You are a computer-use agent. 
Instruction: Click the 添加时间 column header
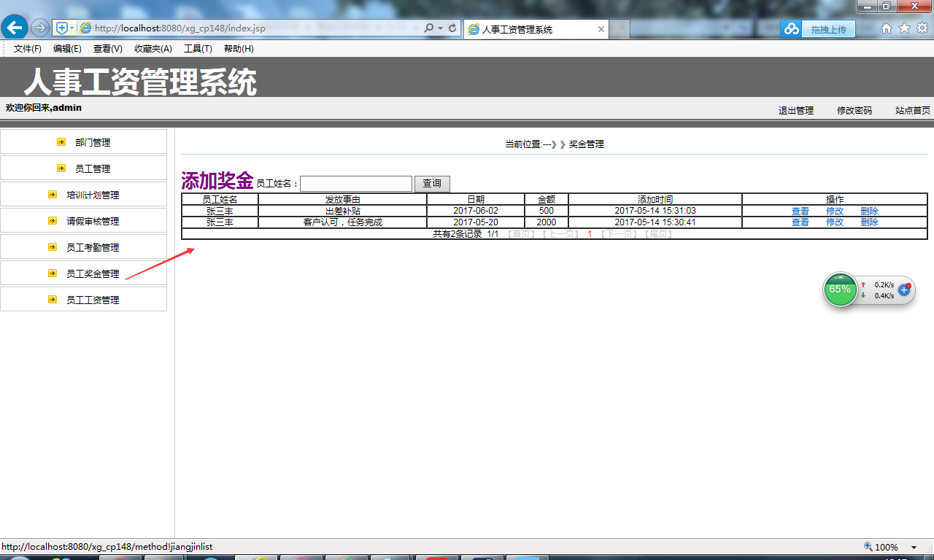pyautogui.click(x=655, y=200)
